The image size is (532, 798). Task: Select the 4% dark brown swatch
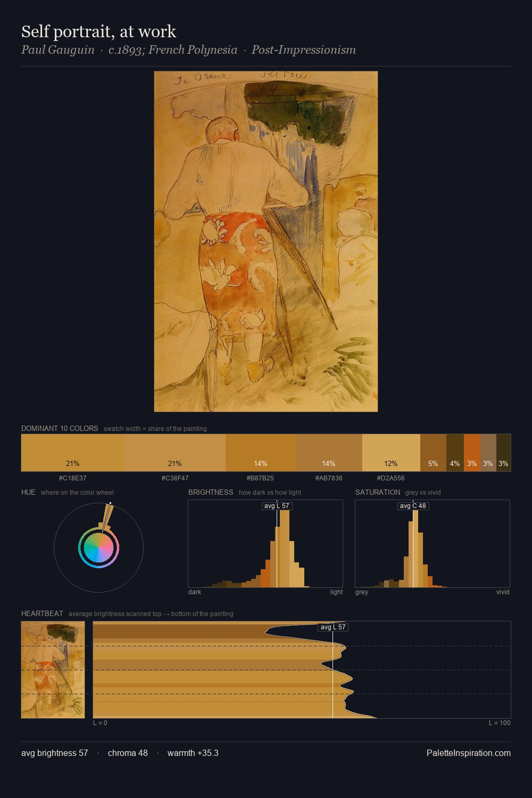pyautogui.click(x=455, y=453)
